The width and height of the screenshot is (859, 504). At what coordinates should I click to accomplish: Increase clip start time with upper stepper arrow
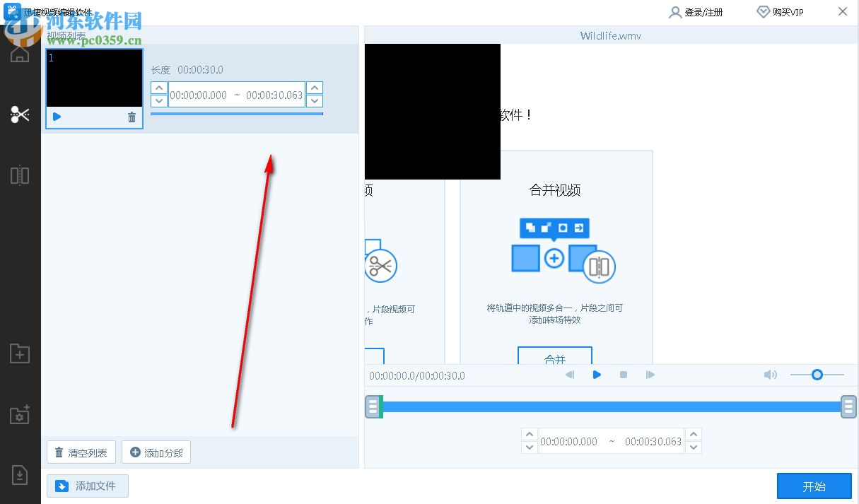[x=158, y=87]
